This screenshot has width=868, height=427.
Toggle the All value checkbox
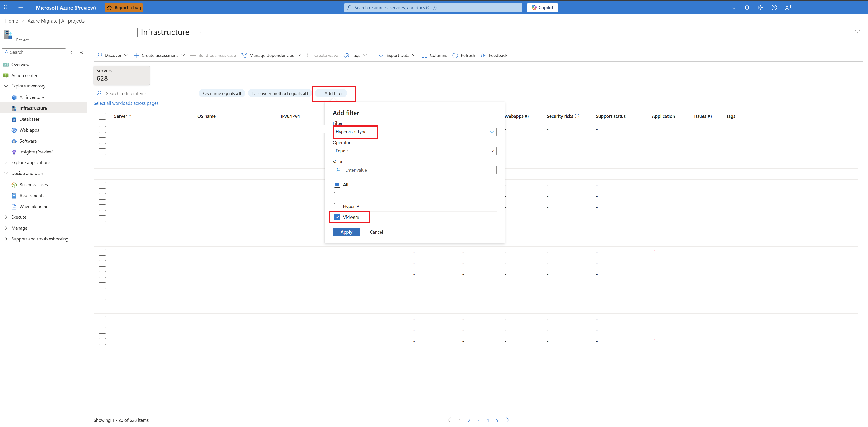(x=337, y=184)
